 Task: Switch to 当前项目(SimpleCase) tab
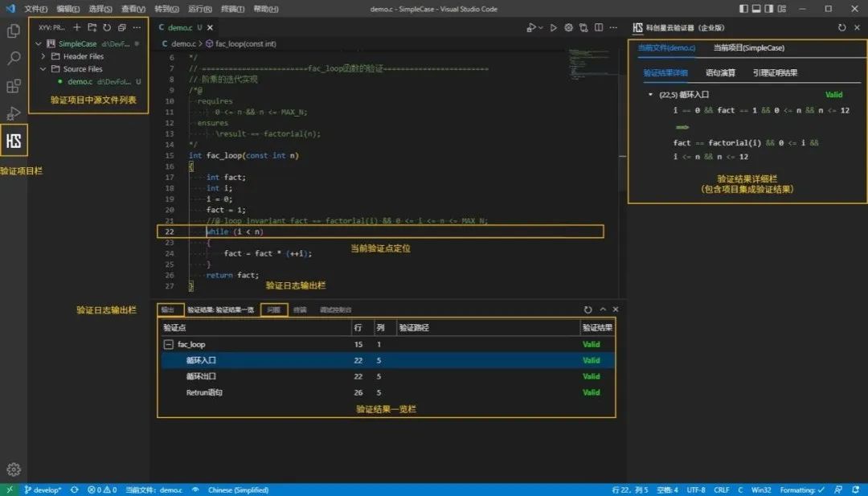[748, 48]
